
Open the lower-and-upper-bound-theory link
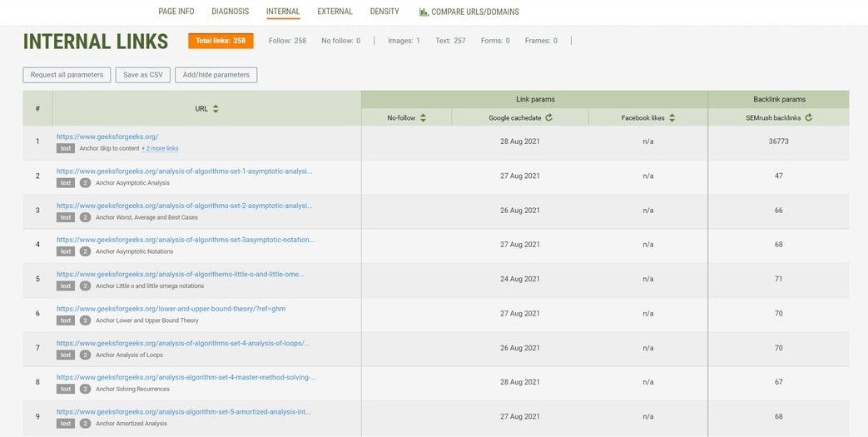[171, 309]
